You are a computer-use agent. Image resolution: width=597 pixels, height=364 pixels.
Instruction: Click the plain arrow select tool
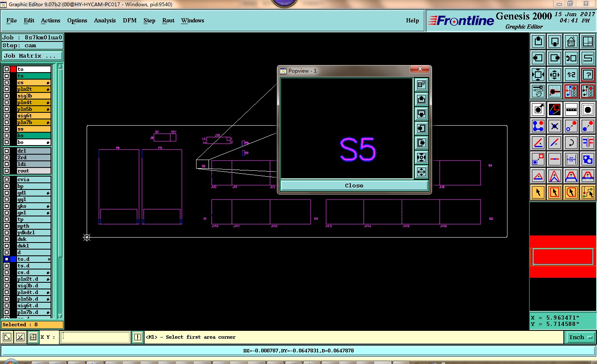538,192
